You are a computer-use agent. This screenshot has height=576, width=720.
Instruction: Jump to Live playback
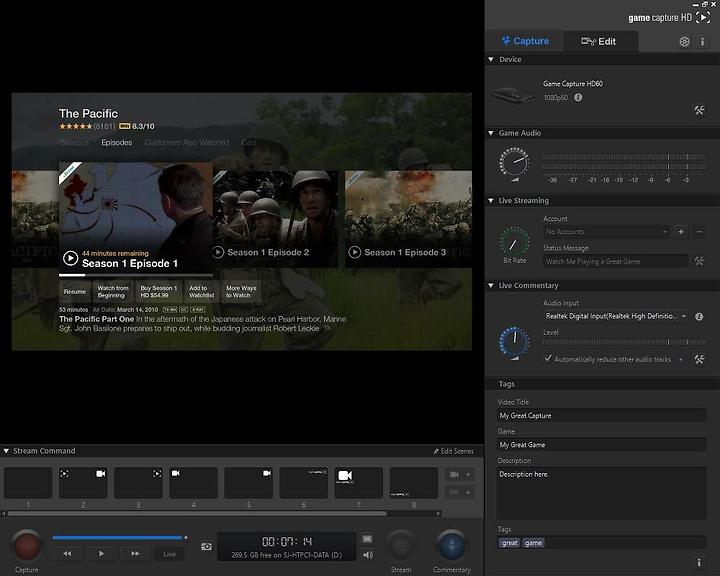pos(169,554)
